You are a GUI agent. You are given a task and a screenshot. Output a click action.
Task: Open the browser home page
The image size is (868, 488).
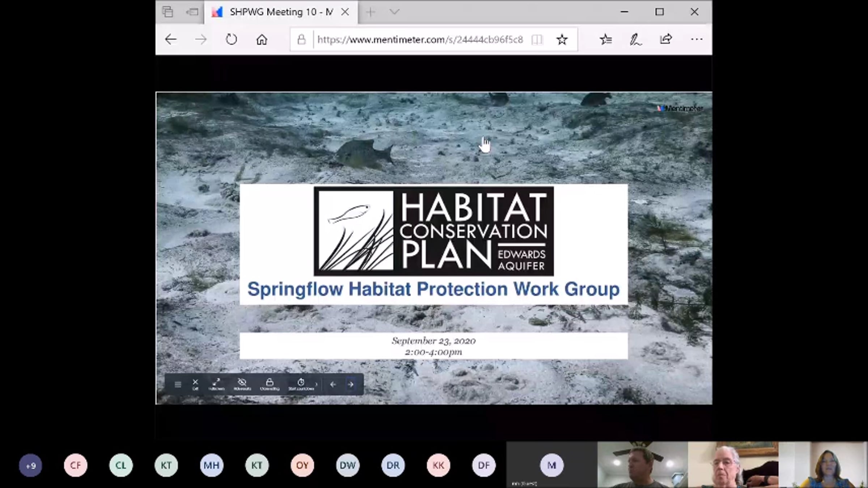click(261, 39)
